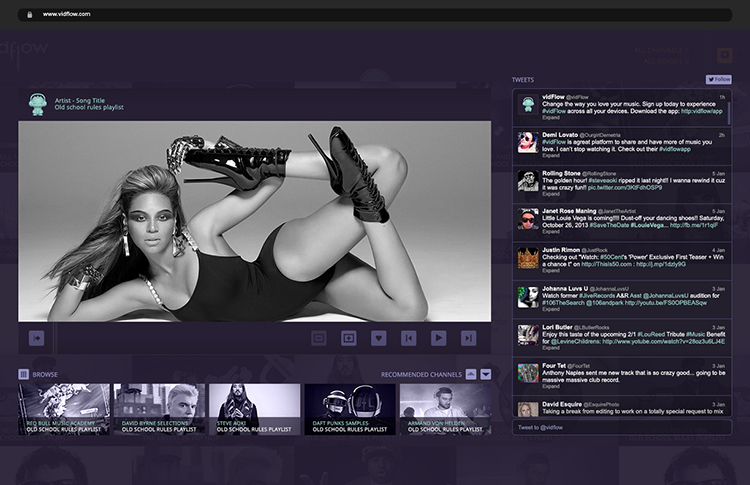Open the http:vidflow/app link in vidFlow tweet
The image size is (750, 485).
[702, 111]
